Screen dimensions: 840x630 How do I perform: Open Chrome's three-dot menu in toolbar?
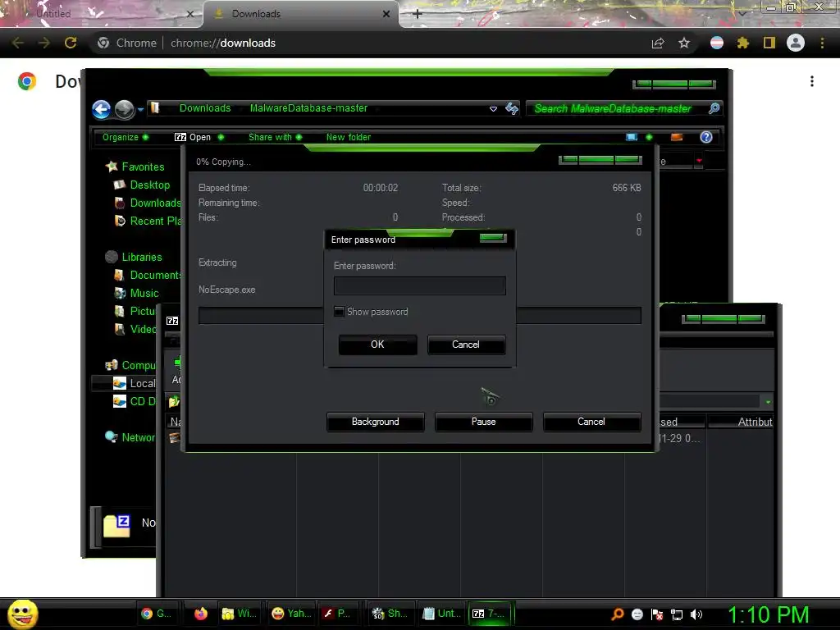pyautogui.click(x=822, y=43)
